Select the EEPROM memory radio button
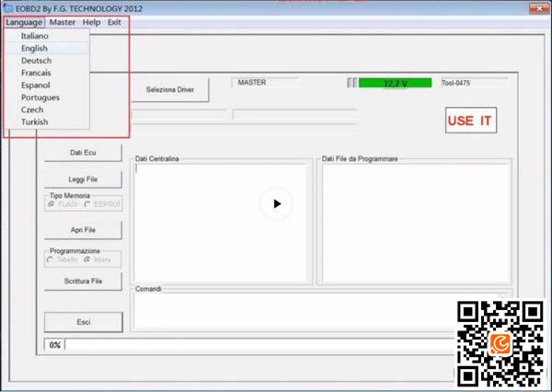 [x=87, y=204]
